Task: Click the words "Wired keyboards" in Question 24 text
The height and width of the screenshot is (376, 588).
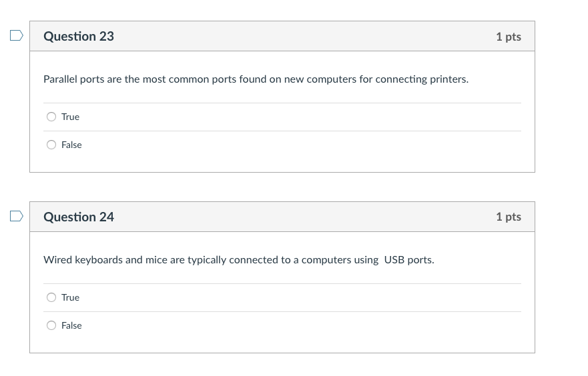Action: pyautogui.click(x=83, y=260)
